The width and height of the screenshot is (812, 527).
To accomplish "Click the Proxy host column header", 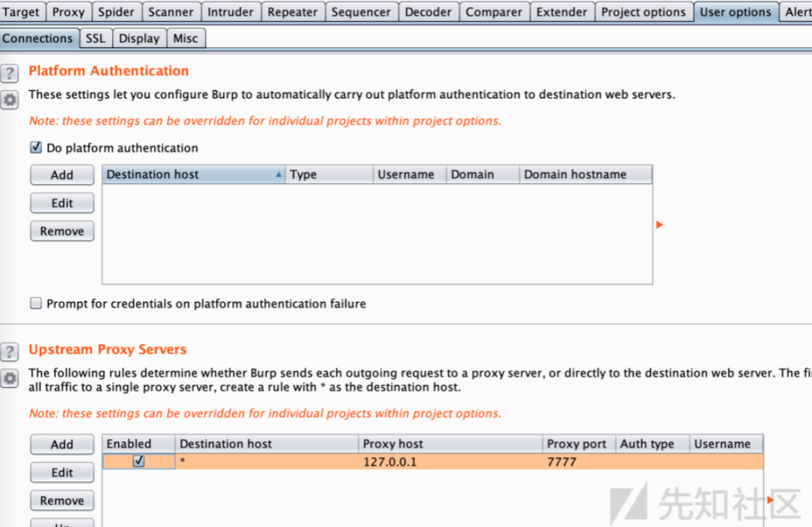I will pos(450,444).
